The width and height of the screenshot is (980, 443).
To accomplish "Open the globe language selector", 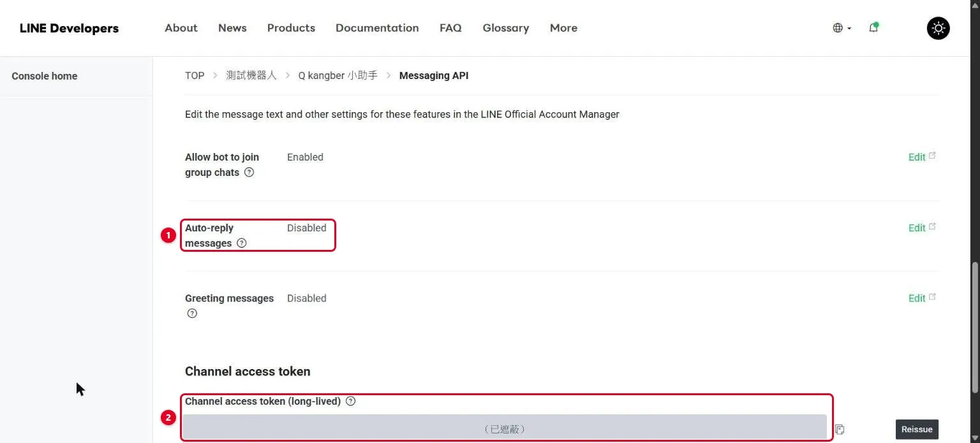I will click(842, 28).
